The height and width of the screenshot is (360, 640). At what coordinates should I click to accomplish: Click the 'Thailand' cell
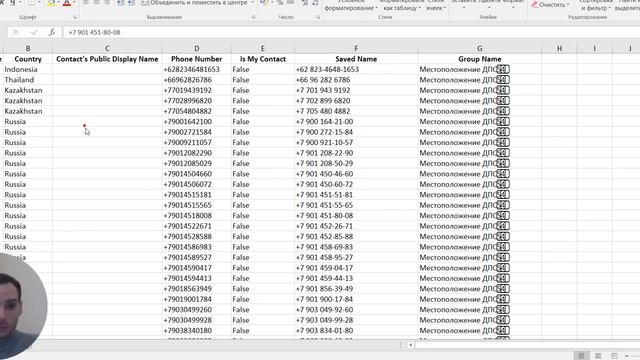click(x=28, y=80)
